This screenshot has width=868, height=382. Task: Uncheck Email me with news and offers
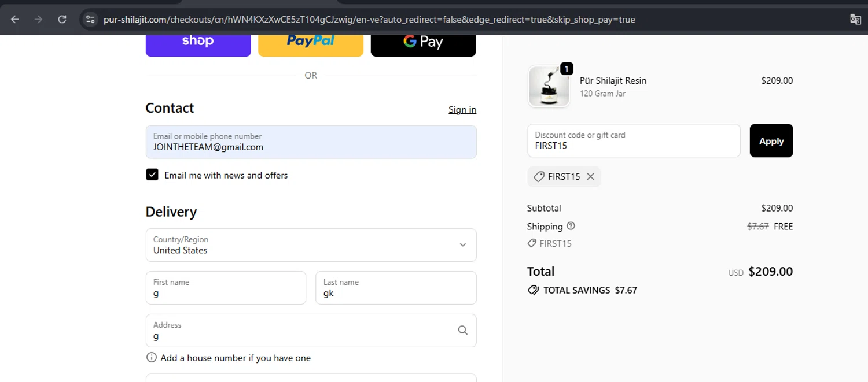tap(152, 175)
